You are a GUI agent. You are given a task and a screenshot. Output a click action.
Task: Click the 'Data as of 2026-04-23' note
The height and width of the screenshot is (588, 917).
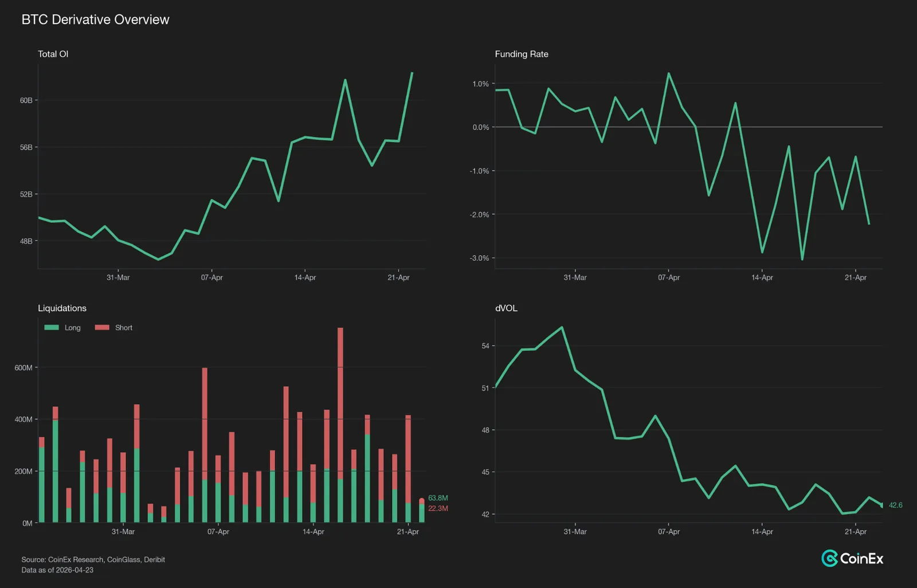(x=57, y=570)
